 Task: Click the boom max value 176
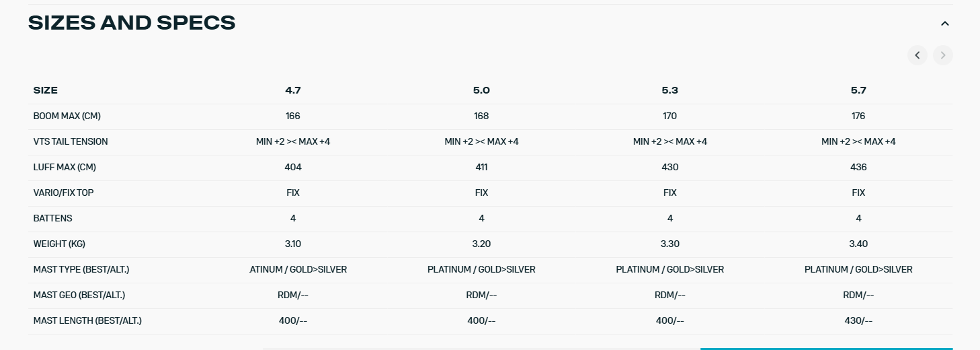coord(858,116)
